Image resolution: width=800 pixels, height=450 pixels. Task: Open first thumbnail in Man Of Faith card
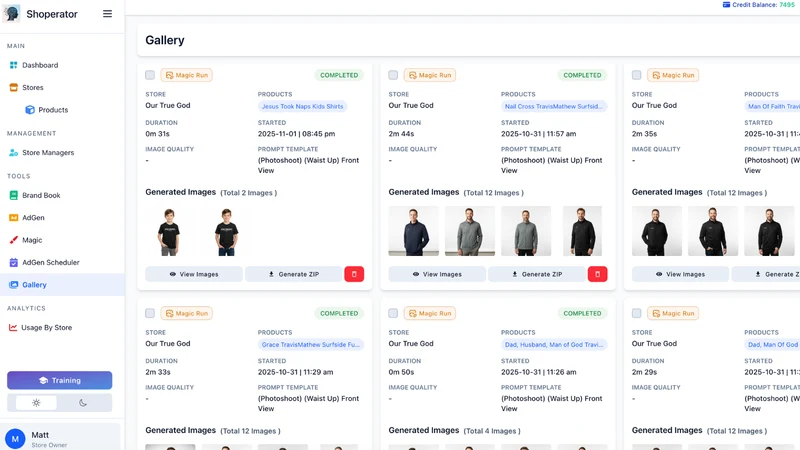click(x=657, y=231)
